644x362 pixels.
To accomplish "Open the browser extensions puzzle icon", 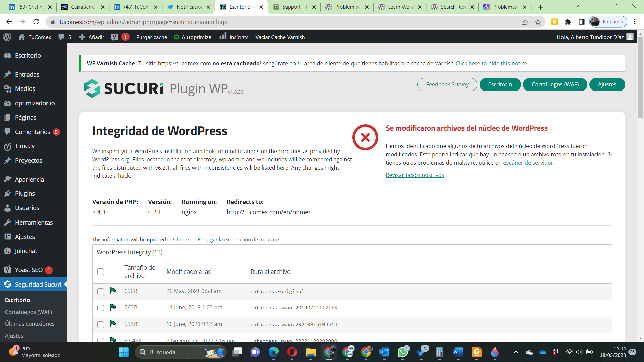I will point(568,22).
